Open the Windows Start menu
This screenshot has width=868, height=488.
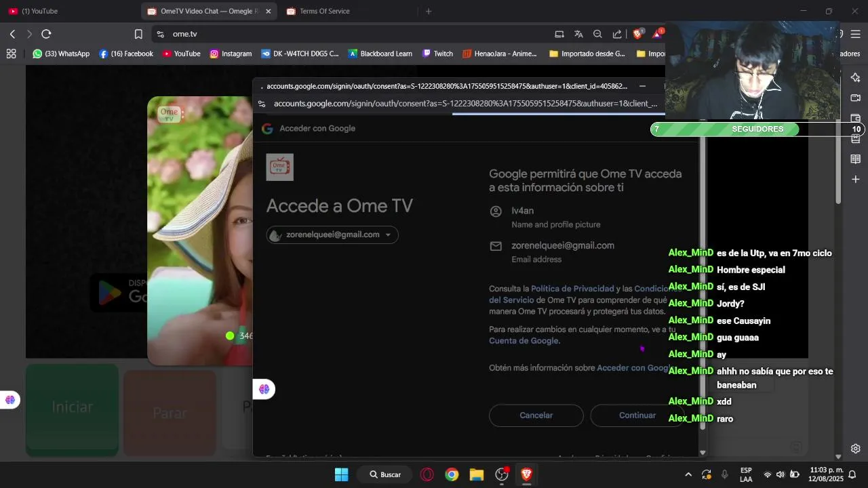click(x=341, y=474)
